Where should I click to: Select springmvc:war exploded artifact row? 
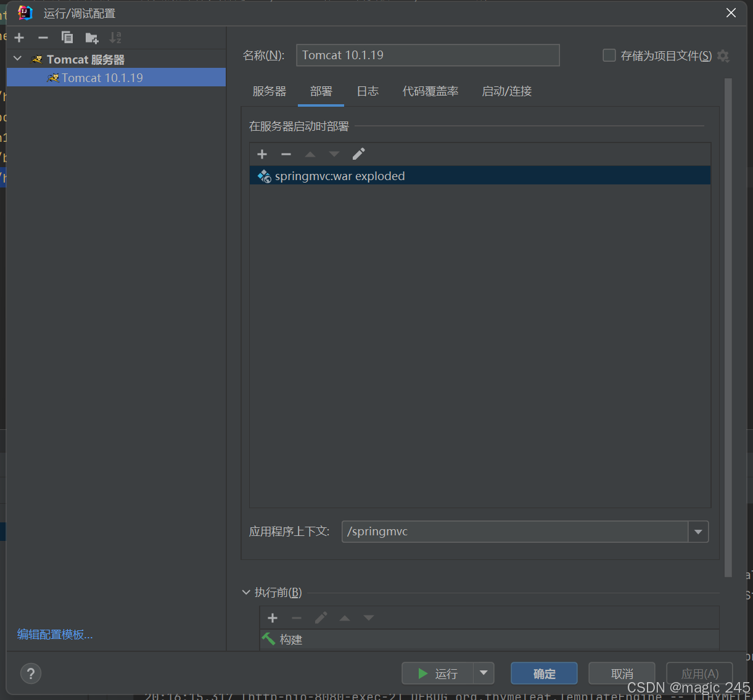tap(480, 176)
